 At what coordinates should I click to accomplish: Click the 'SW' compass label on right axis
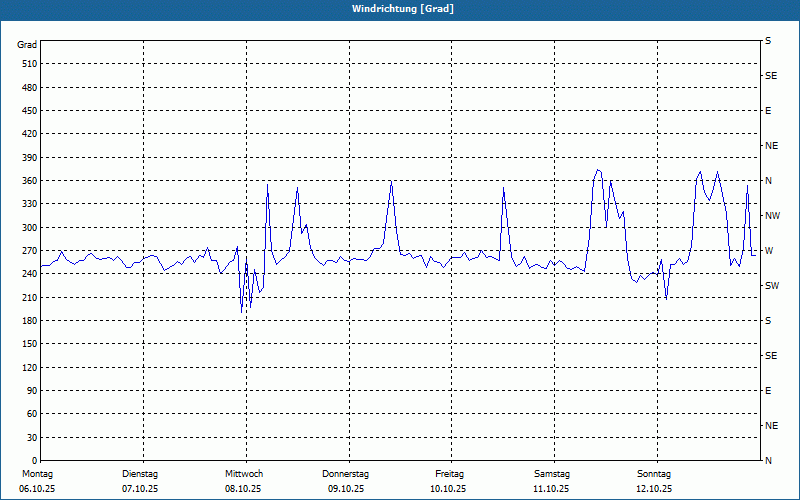771,286
